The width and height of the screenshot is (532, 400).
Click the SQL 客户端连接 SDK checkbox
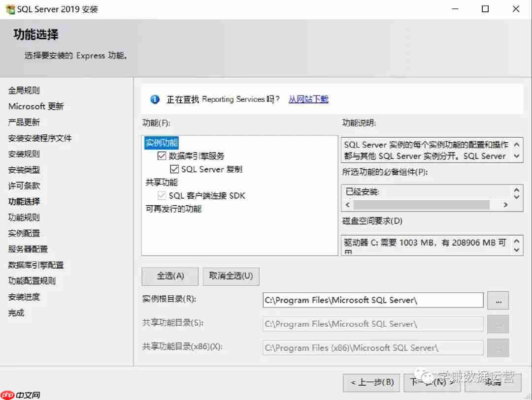tap(161, 195)
